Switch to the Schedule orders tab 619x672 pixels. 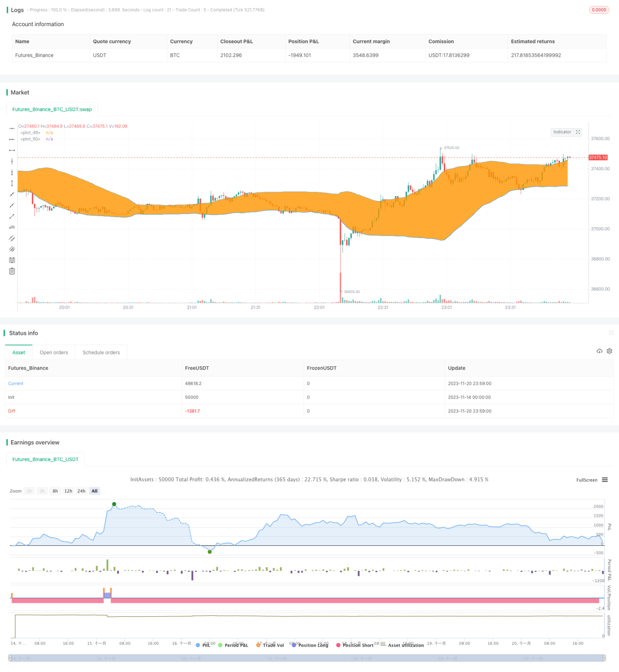point(101,352)
